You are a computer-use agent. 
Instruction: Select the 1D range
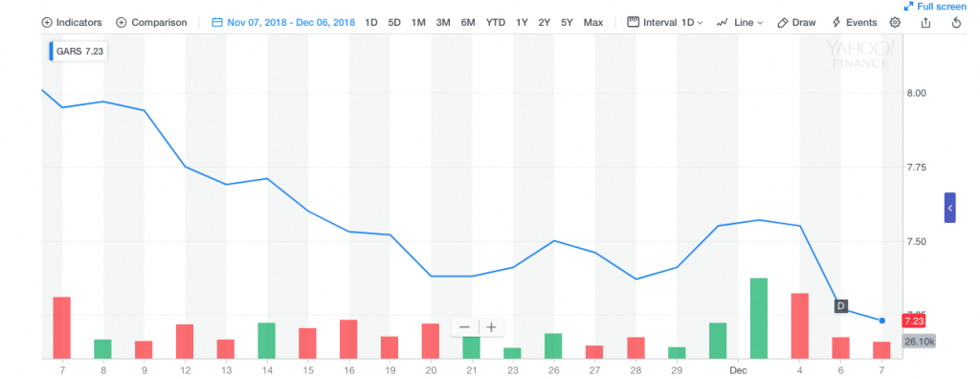[x=371, y=23]
